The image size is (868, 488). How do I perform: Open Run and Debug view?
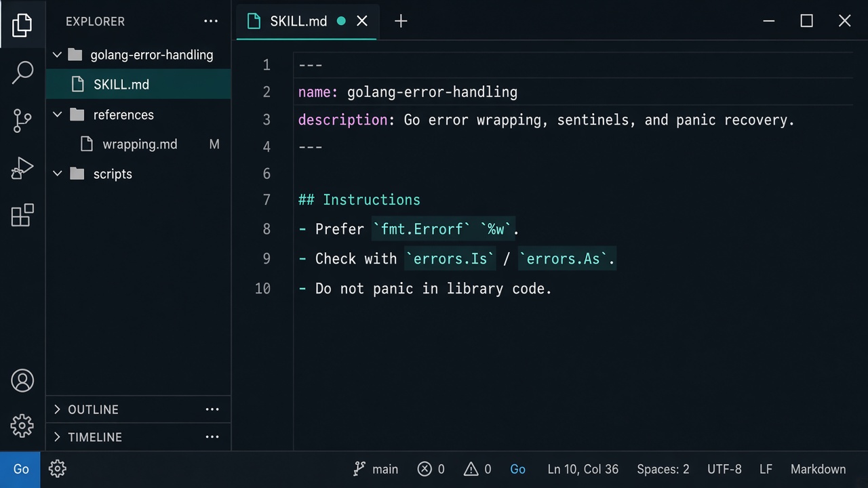(x=22, y=168)
